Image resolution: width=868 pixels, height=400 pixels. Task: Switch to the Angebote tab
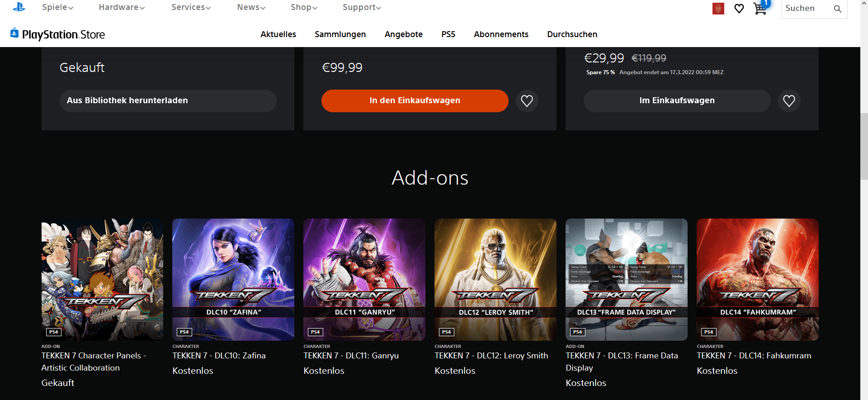(403, 34)
